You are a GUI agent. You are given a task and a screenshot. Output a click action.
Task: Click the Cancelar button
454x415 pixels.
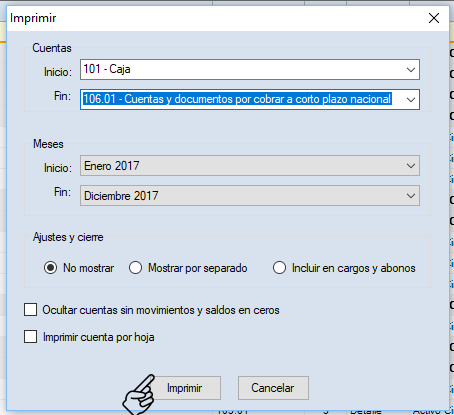(273, 388)
